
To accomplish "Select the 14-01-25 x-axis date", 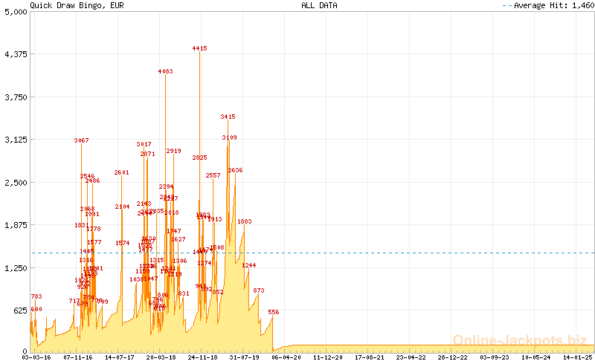I will point(577,357).
